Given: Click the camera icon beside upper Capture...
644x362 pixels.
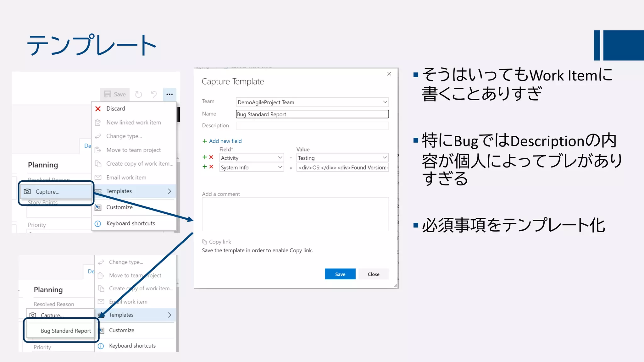Looking at the screenshot, I should point(27,191).
